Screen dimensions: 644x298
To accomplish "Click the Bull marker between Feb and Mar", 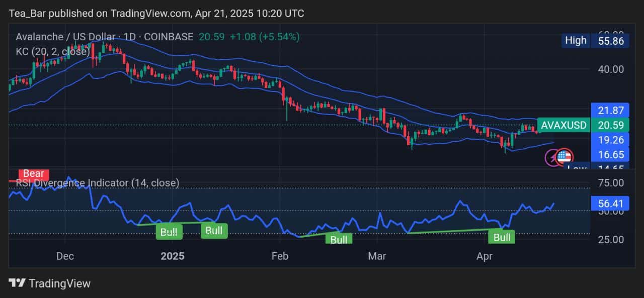I will click(x=339, y=239).
